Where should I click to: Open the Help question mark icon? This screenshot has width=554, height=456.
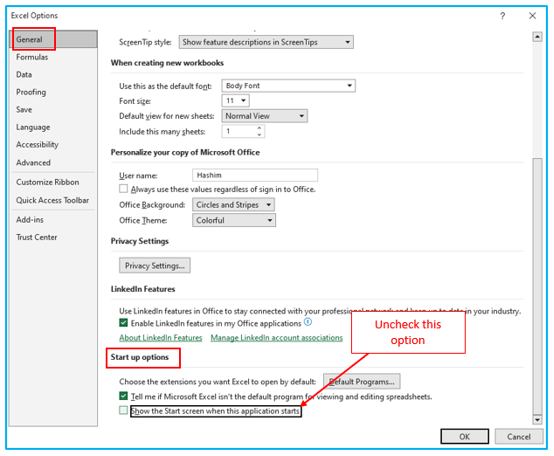tap(502, 16)
